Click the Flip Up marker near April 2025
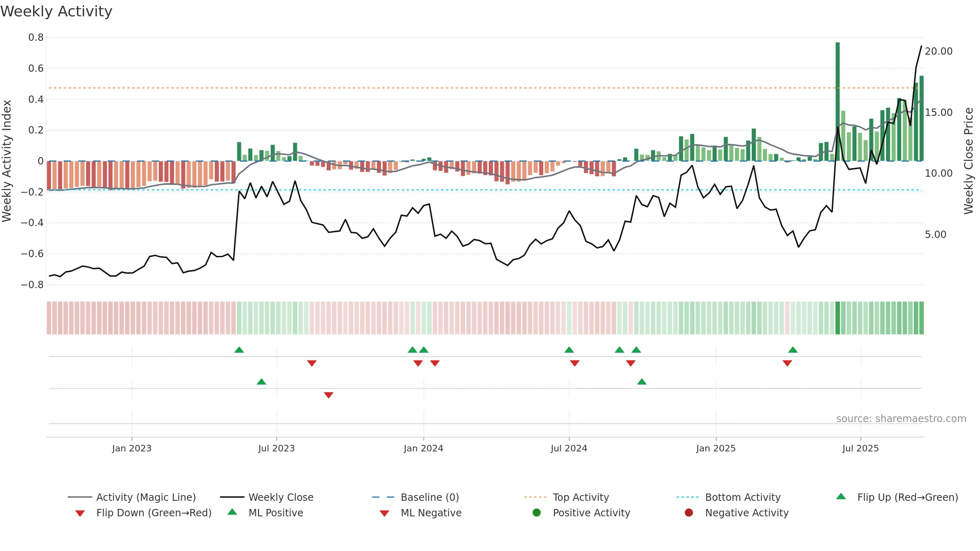Image resolution: width=980 pixels, height=551 pixels. pyautogui.click(x=793, y=350)
